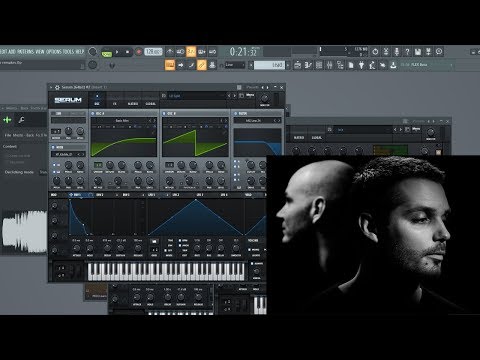Switch to front Serum GLOBAL tab
Viewport: 480px width, 360px height.
pos(151,104)
